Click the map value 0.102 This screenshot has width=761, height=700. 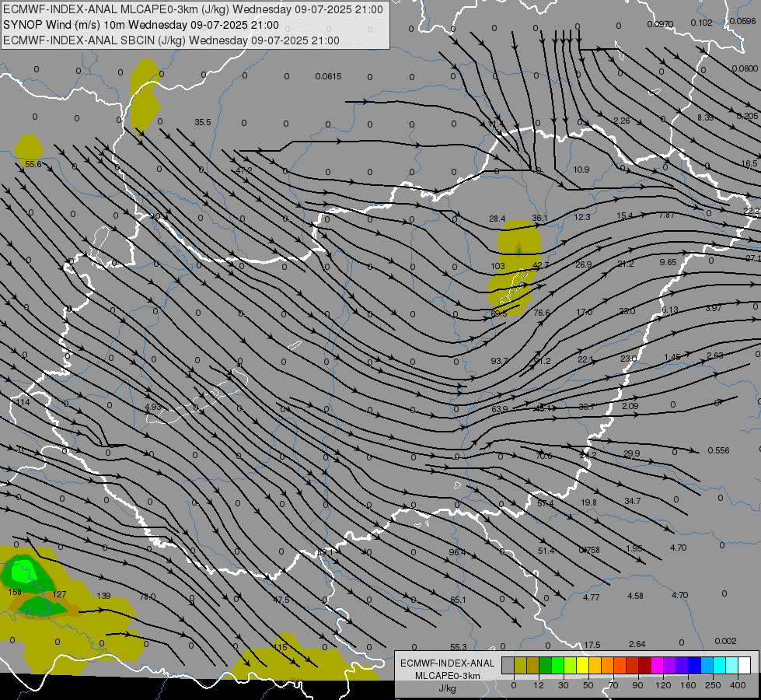[x=701, y=23]
